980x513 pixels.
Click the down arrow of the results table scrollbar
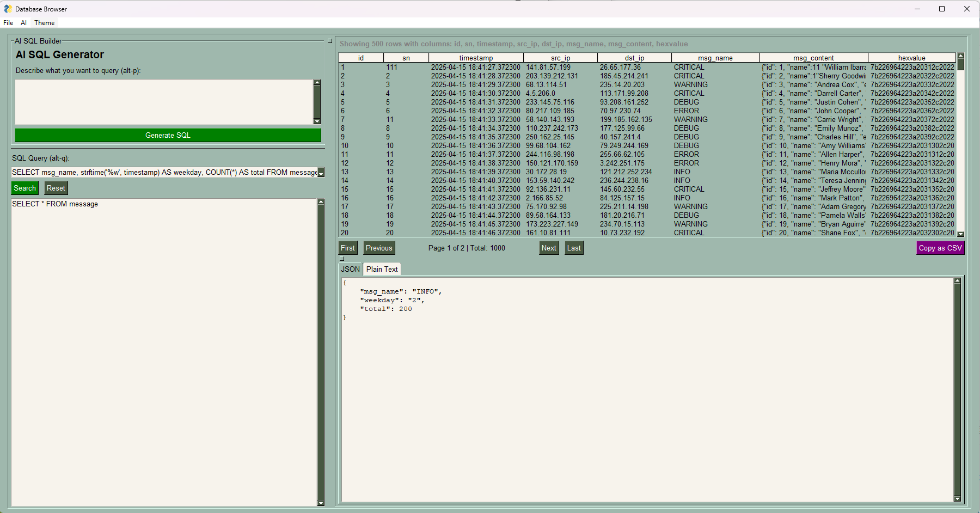click(961, 233)
